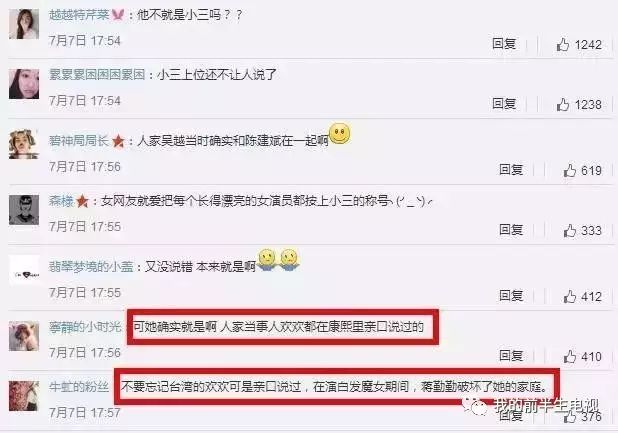This screenshot has width=618, height=433.
Task: Click 牛虻的粉丝 username link
Action: [79, 387]
